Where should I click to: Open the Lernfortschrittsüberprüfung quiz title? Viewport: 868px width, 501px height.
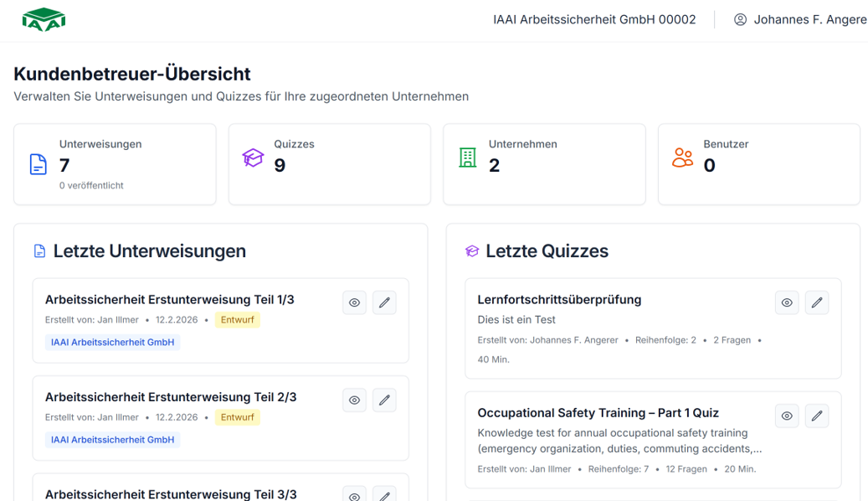tap(559, 300)
